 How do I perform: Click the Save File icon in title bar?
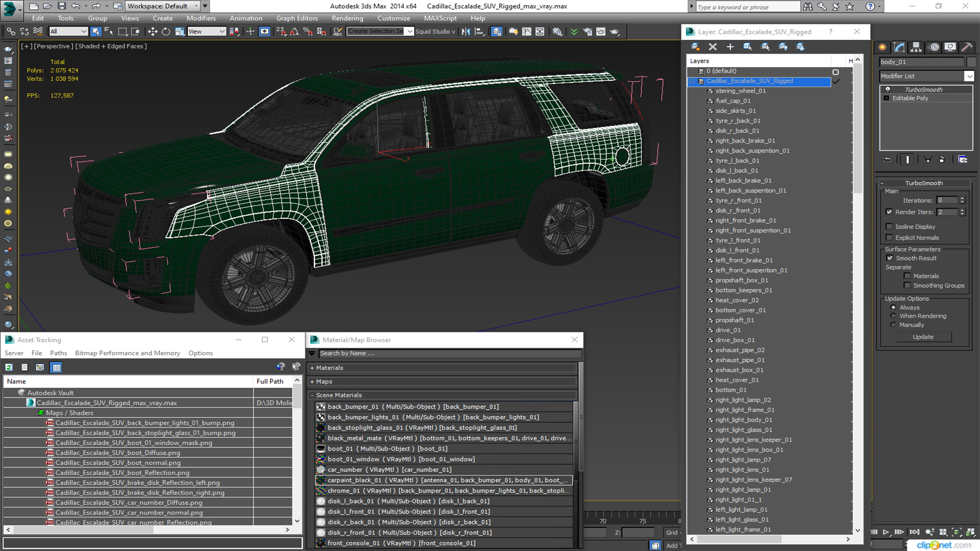pos(61,6)
